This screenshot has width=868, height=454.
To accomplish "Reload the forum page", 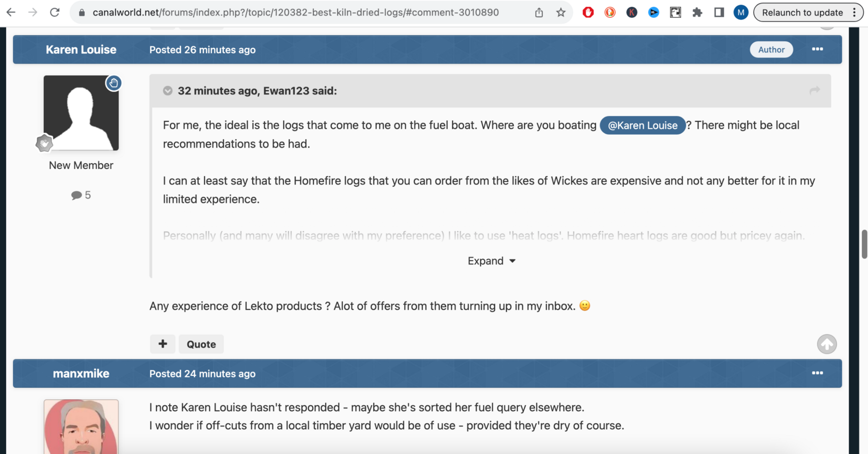I will (54, 12).
